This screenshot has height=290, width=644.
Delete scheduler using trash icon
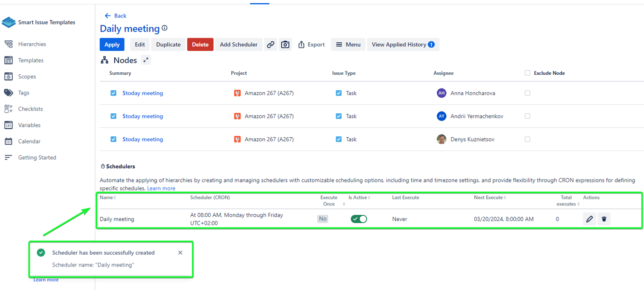pyautogui.click(x=604, y=219)
